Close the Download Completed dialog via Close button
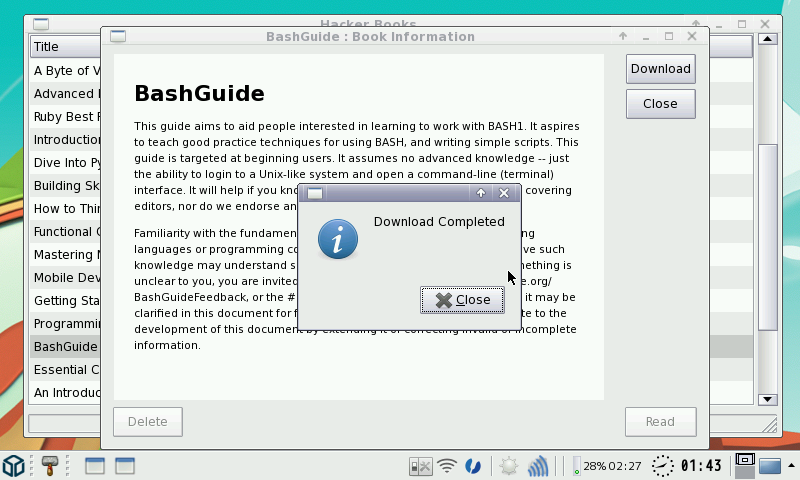The height and width of the screenshot is (480, 800). [462, 300]
